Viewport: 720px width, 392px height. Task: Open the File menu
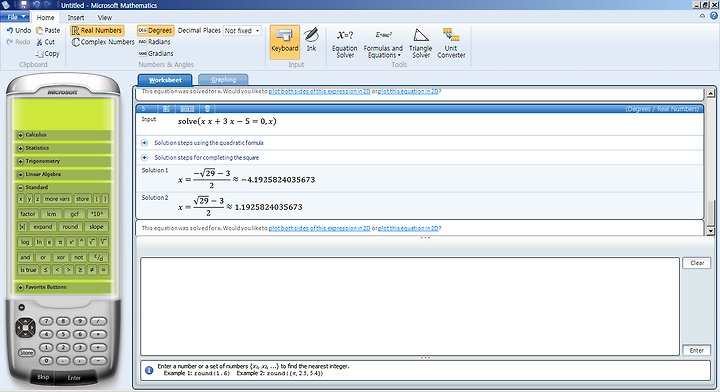click(15, 17)
